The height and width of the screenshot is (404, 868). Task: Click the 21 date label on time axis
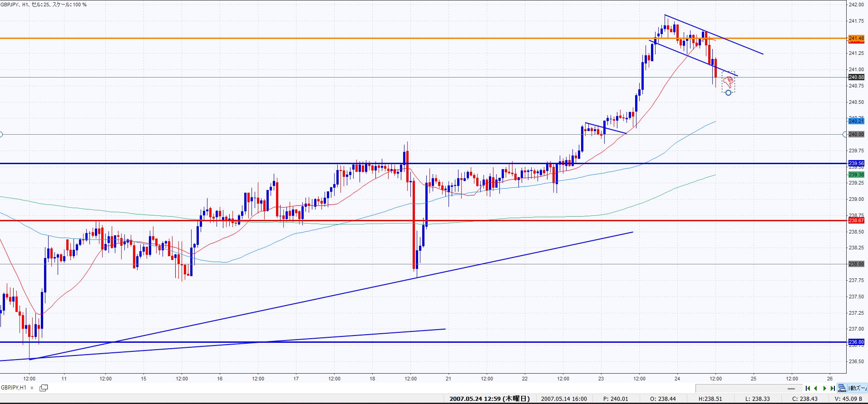[x=449, y=379]
